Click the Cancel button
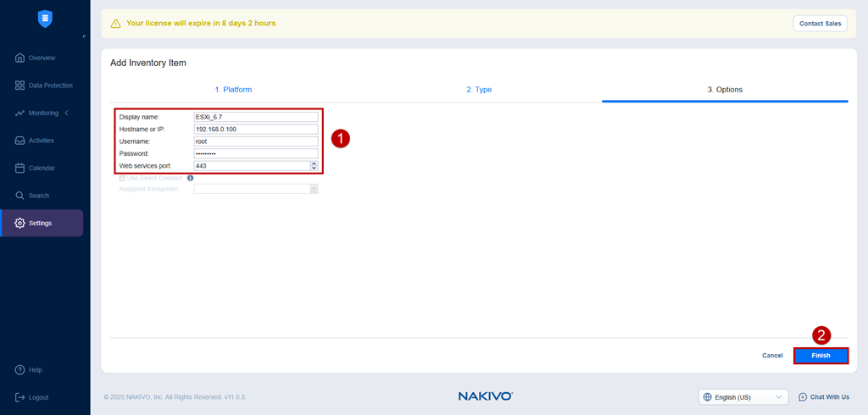 pos(772,355)
